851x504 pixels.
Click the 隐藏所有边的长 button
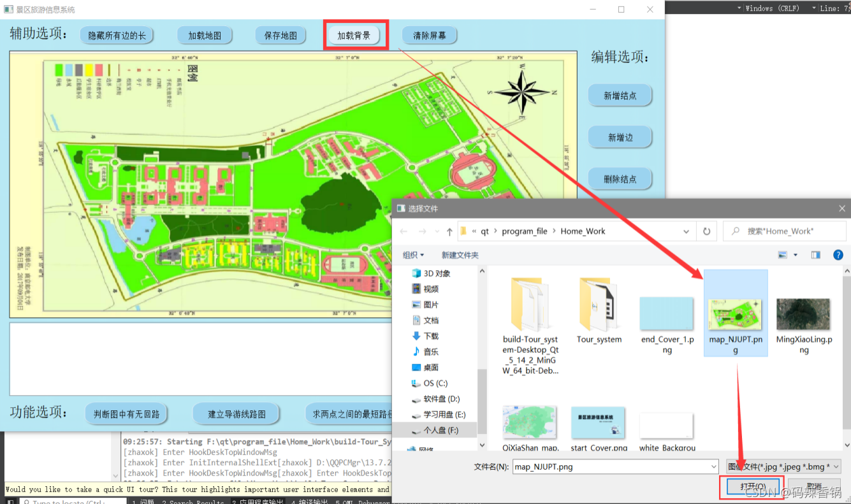click(x=117, y=36)
